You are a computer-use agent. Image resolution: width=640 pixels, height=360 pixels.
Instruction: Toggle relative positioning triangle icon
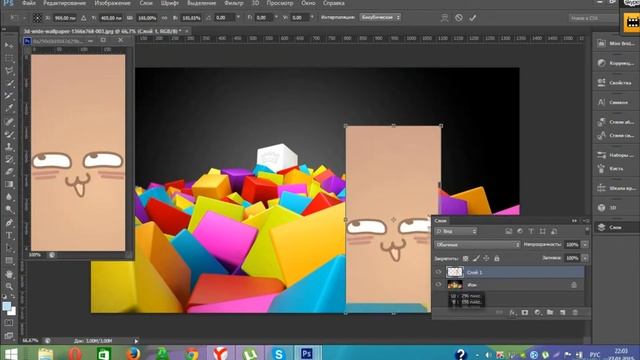(x=83, y=18)
